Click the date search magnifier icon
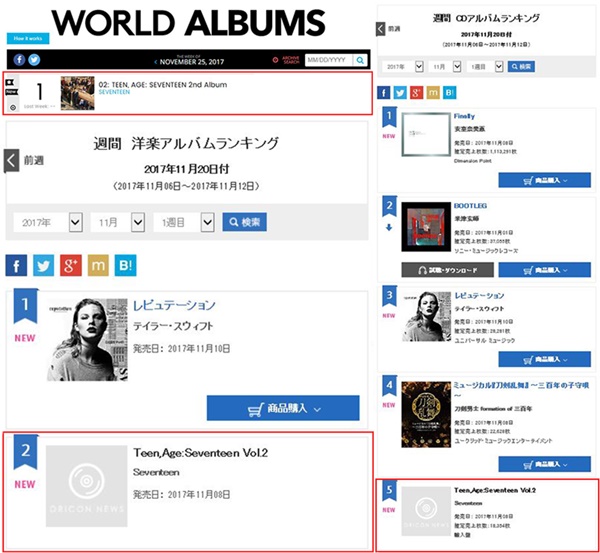 [360, 60]
